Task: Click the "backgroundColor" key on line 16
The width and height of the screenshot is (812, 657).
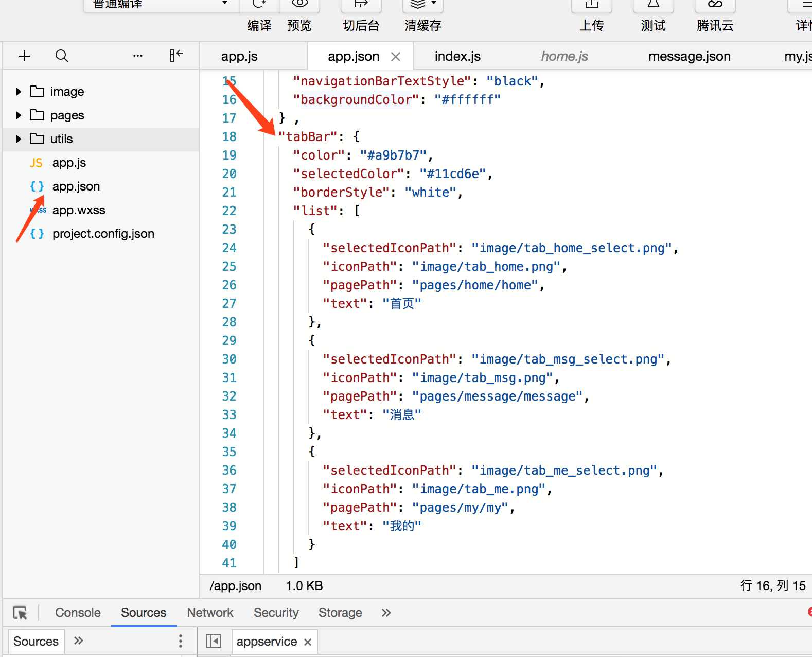Action: point(356,100)
